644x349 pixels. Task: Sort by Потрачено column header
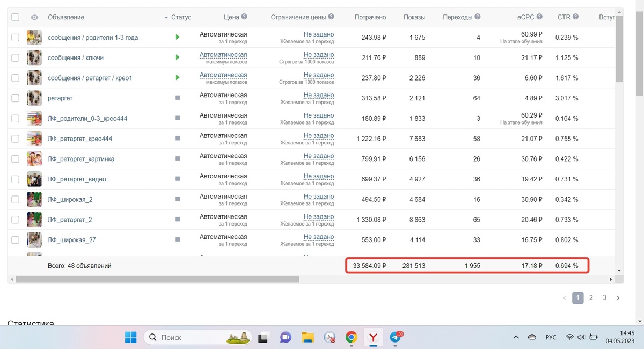[370, 17]
